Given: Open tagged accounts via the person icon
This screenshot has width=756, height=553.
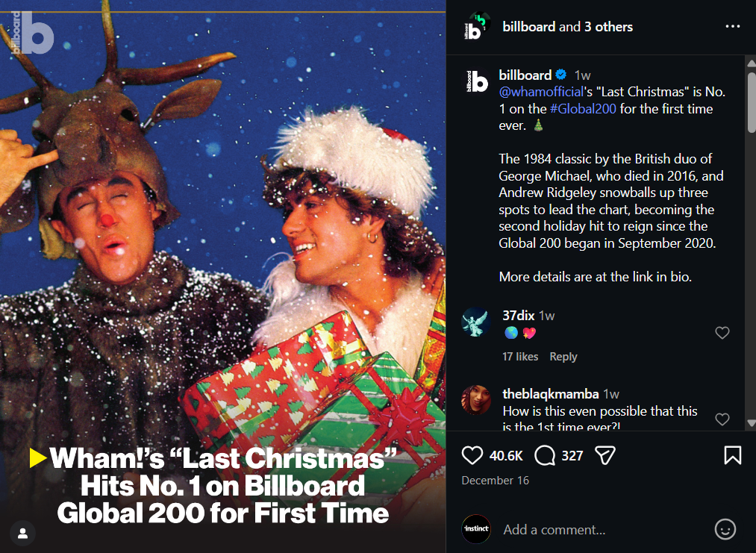Looking at the screenshot, I should [22, 533].
